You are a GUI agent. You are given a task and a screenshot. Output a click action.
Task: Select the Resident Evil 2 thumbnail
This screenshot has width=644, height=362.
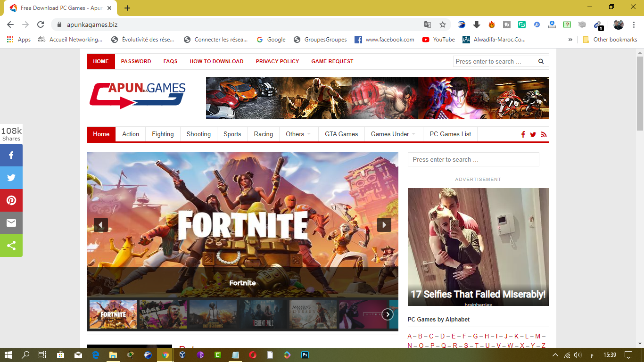point(263,314)
